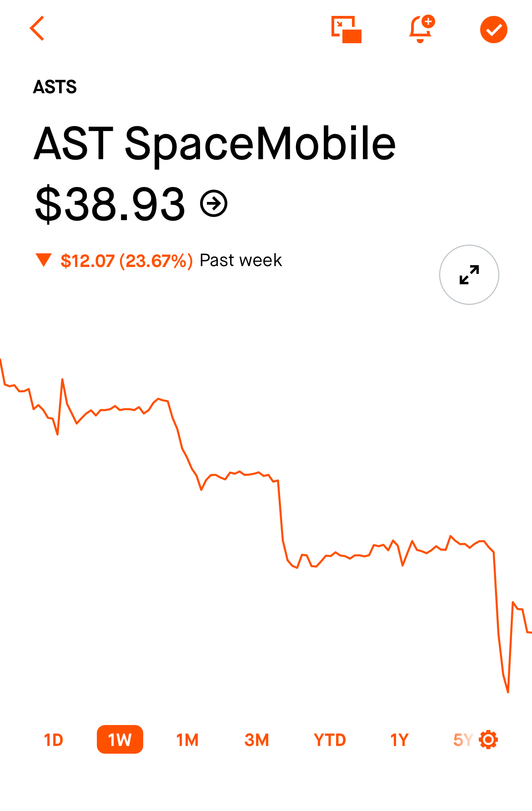The width and height of the screenshot is (532, 811).
Task: Switch chart to 5Y range
Action: pos(463,740)
